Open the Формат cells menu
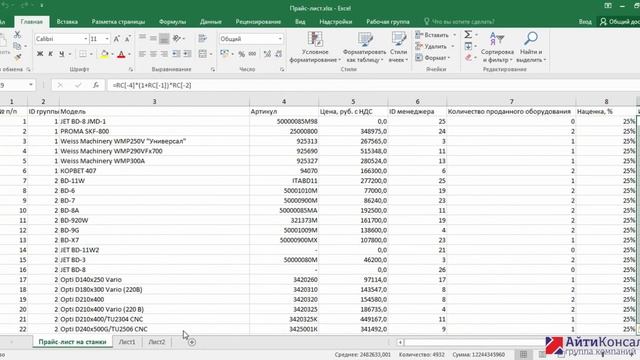The height and width of the screenshot is (360, 640). point(433,58)
